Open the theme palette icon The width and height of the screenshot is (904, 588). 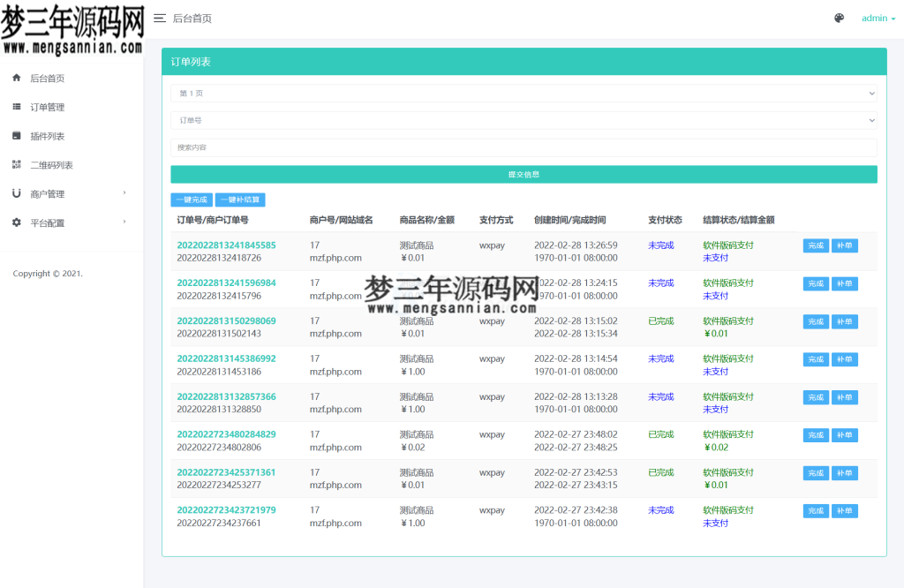tap(839, 19)
